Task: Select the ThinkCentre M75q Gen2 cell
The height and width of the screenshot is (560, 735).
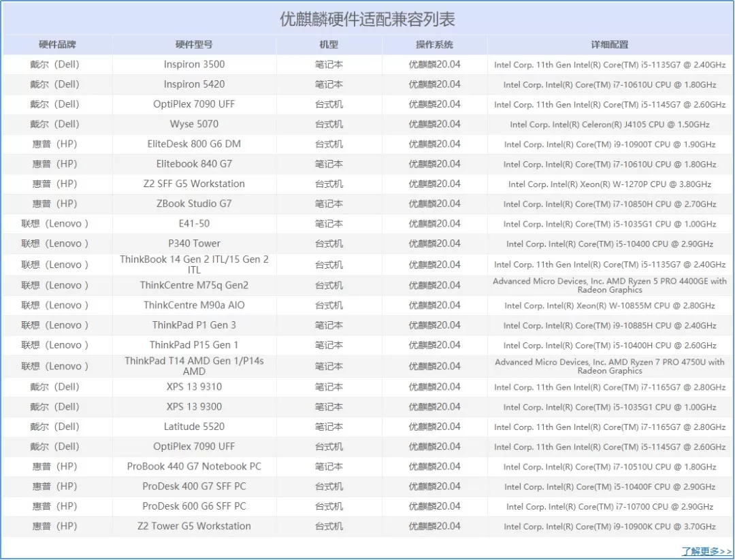Action: click(x=194, y=285)
